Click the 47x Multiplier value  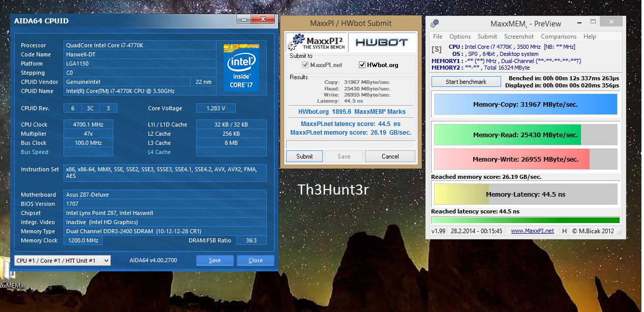point(88,134)
